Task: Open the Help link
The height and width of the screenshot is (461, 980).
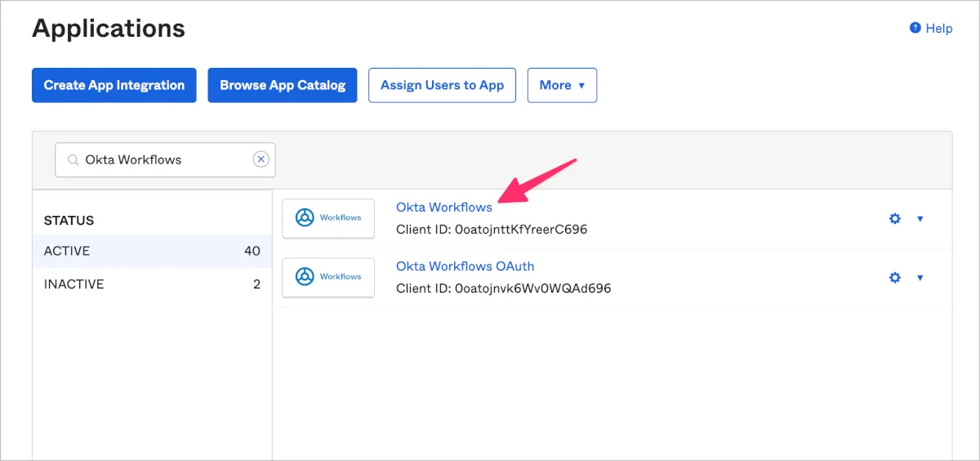Action: [938, 29]
